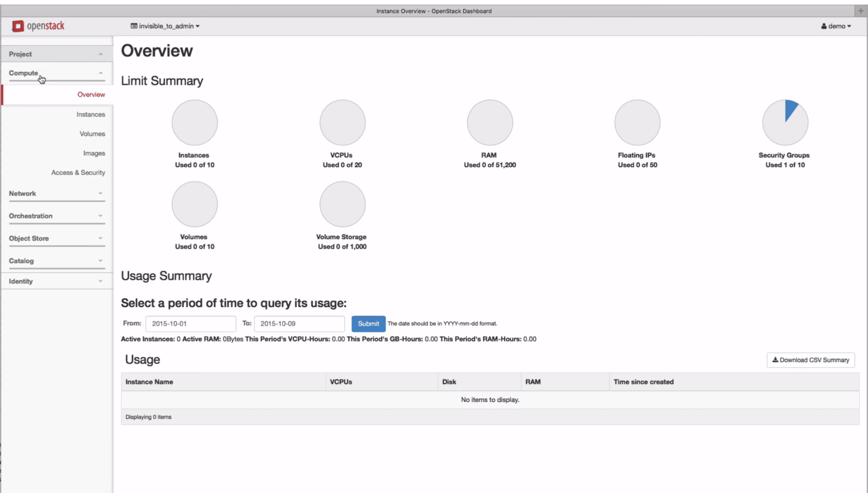Switch to the Instances page
This screenshot has width=868, height=493.
[91, 114]
